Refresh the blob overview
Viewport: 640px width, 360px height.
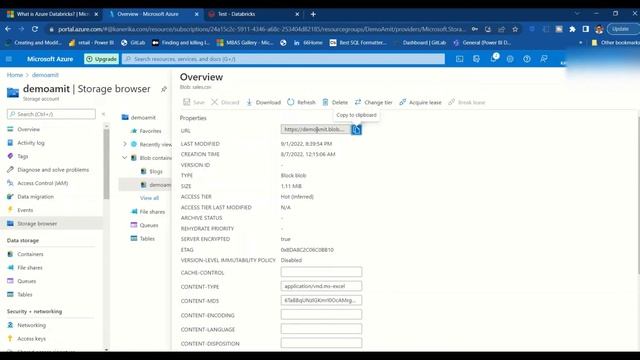coord(301,102)
